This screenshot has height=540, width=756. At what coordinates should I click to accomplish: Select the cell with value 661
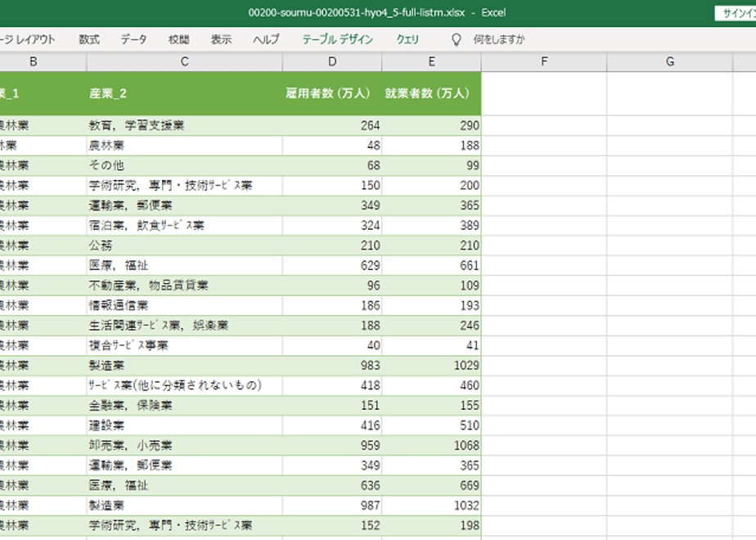431,266
